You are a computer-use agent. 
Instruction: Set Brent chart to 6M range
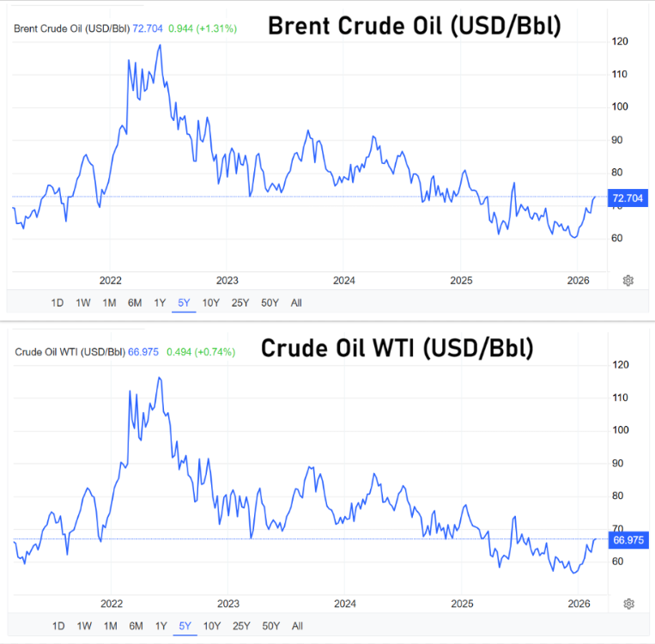[135, 302]
